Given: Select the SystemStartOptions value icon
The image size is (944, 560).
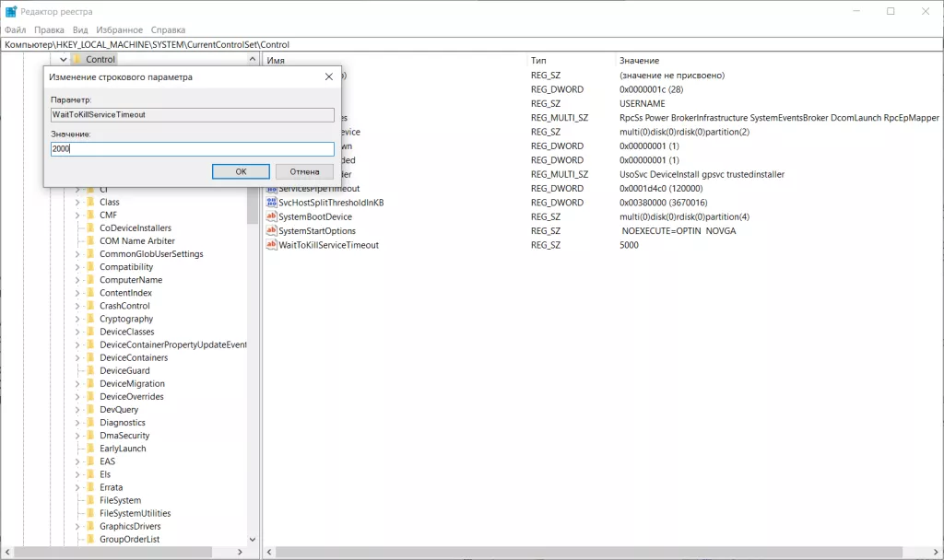Looking at the screenshot, I should [271, 231].
